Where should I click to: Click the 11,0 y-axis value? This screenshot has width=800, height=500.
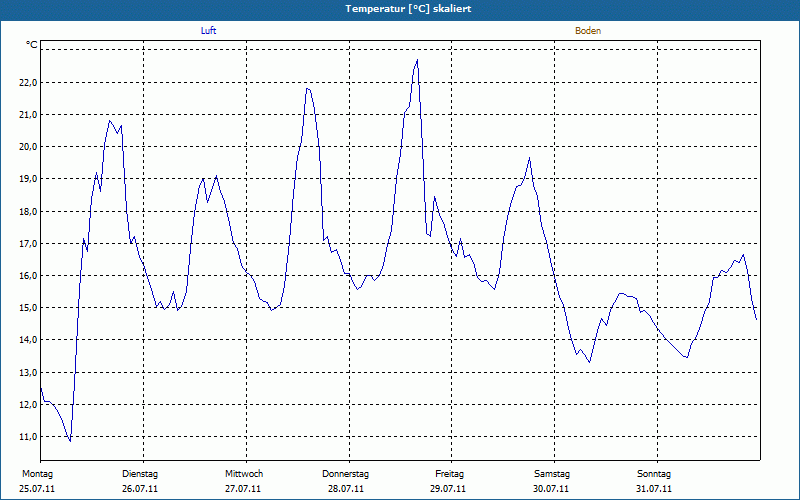pos(28,437)
